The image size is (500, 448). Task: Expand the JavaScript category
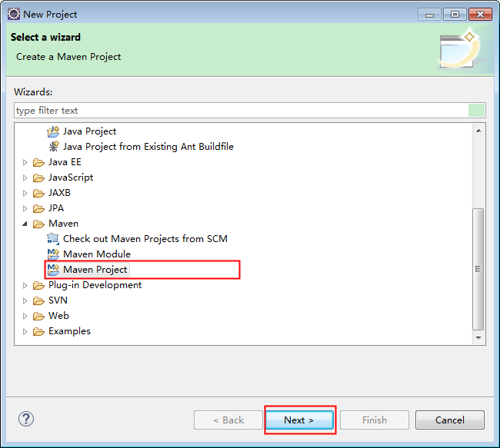point(25,178)
